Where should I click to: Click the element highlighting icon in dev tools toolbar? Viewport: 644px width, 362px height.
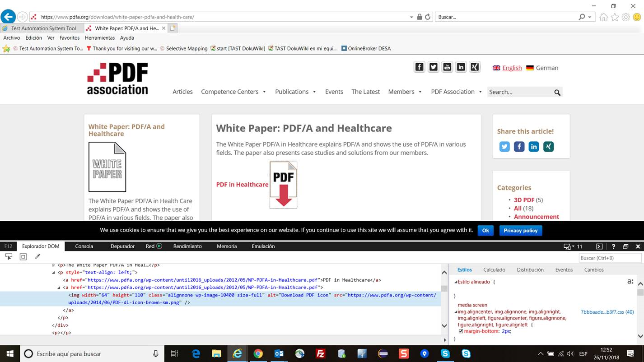coord(23,256)
